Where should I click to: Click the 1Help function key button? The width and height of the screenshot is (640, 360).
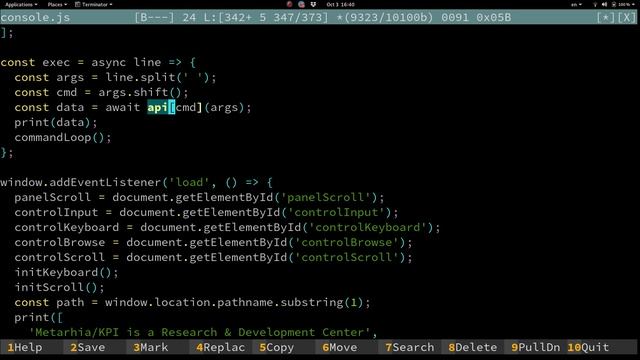coord(25,347)
